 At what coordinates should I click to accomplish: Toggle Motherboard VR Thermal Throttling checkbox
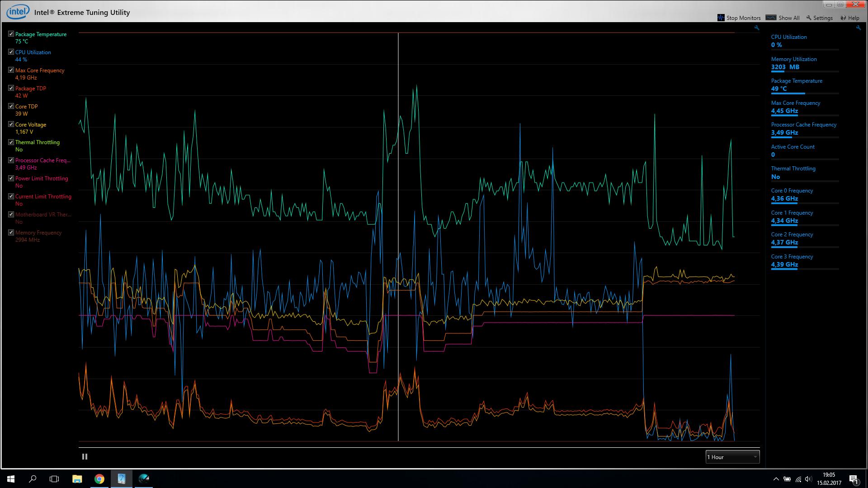point(11,214)
